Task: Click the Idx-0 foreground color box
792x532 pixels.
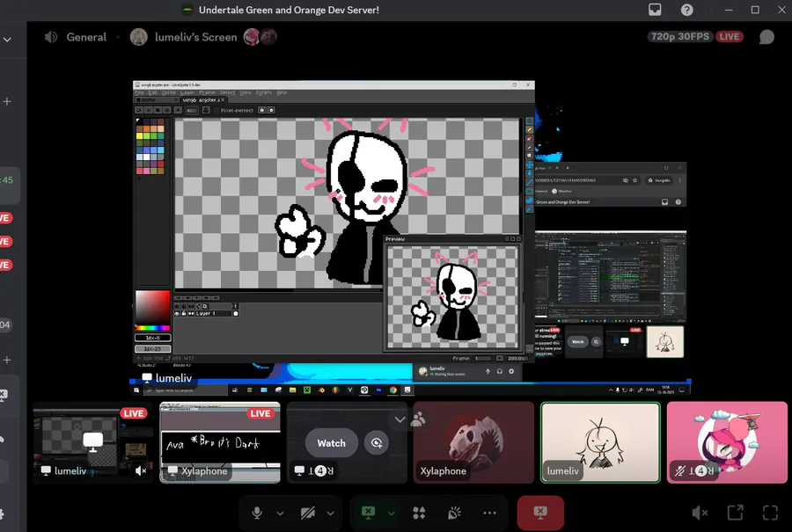Action: [152, 338]
